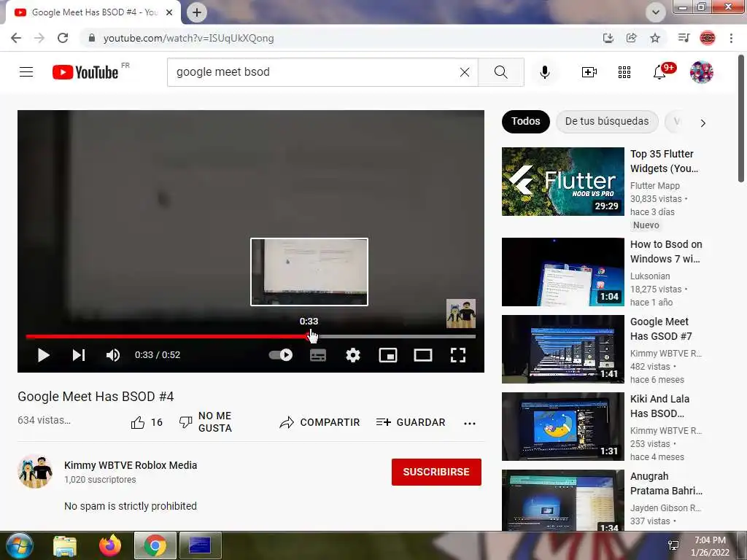Screen dimensions: 747x560
Task: Show more filter chips with right arrow
Action: tap(703, 122)
